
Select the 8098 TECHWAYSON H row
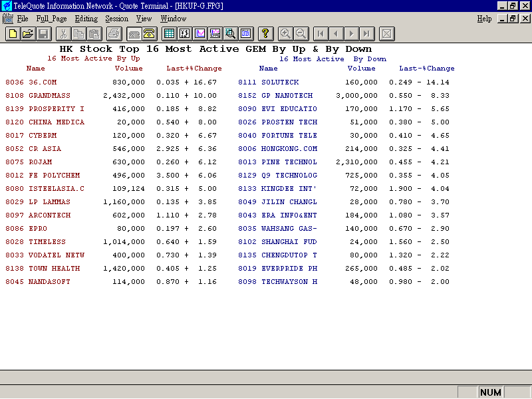344,281
